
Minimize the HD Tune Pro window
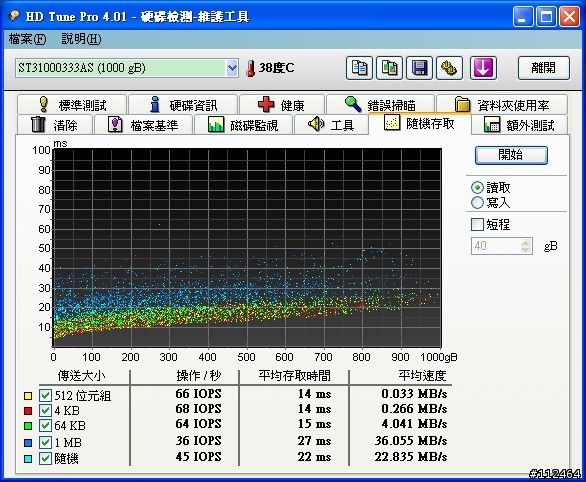[x=522, y=17]
